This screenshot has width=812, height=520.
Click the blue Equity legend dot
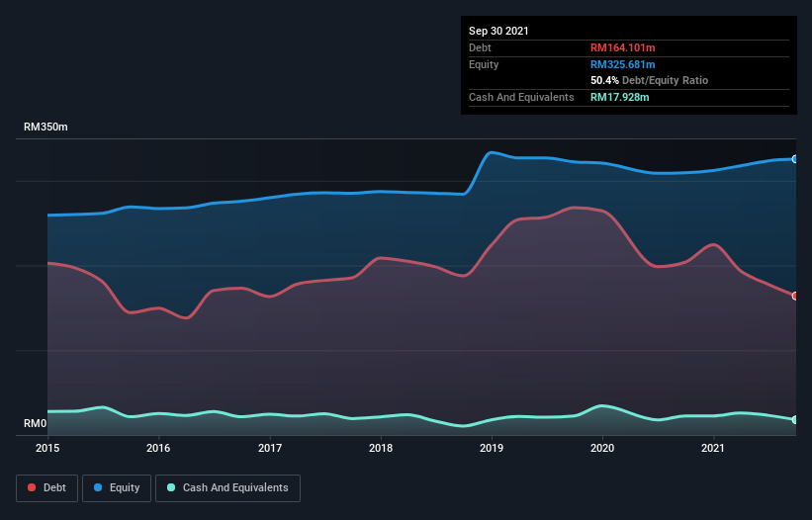click(x=98, y=487)
